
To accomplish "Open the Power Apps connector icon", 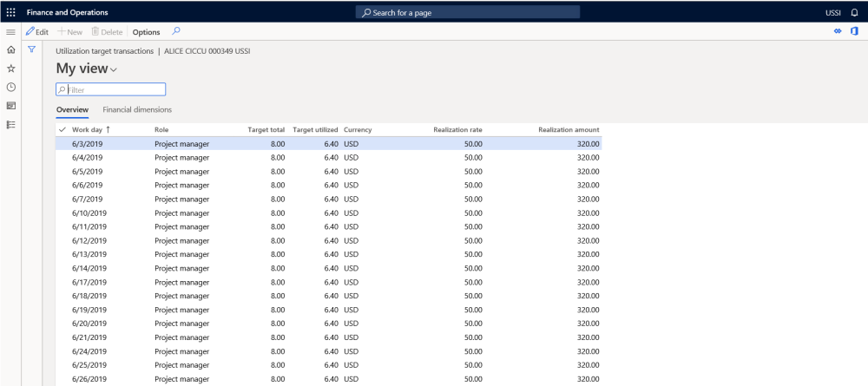I will (x=838, y=31).
